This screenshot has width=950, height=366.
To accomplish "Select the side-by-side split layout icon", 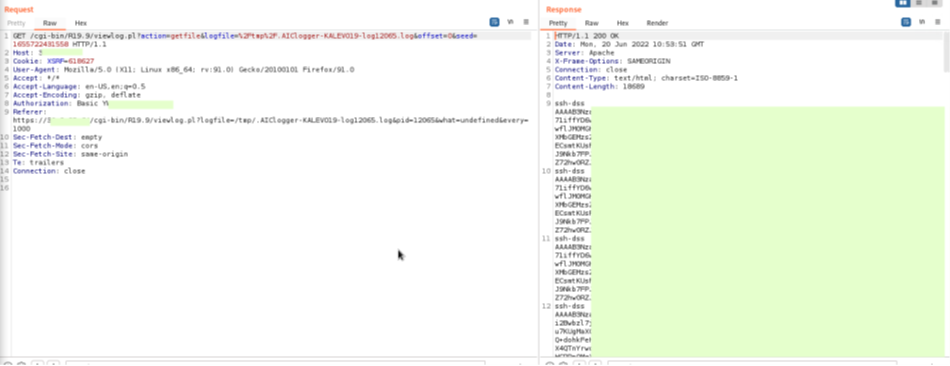I will tap(903, 3).
